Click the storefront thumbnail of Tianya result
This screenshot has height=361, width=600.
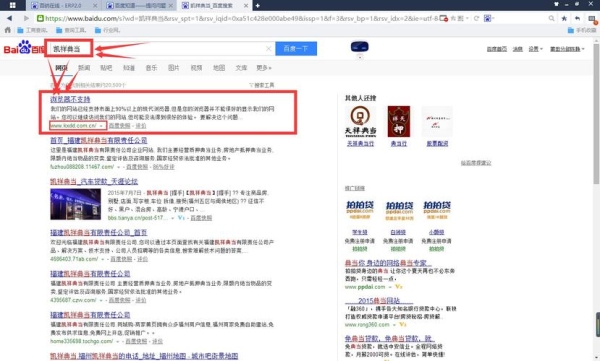(75, 204)
